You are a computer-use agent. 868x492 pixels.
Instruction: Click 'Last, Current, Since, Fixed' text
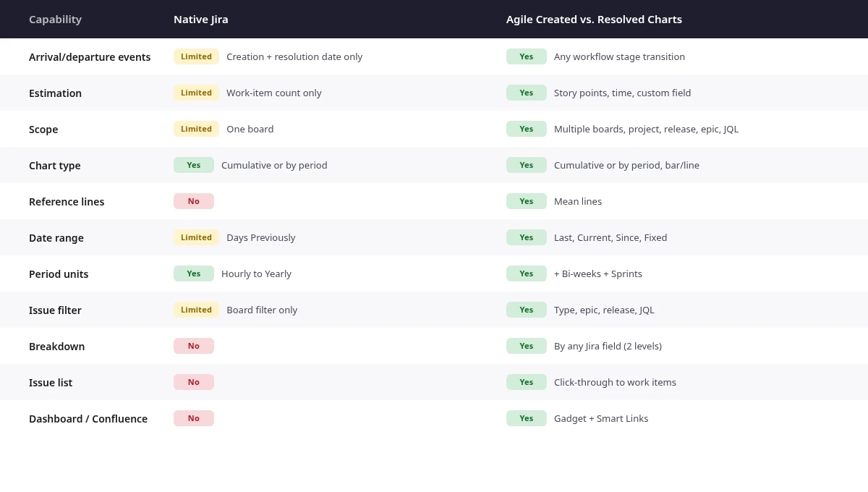(x=610, y=238)
